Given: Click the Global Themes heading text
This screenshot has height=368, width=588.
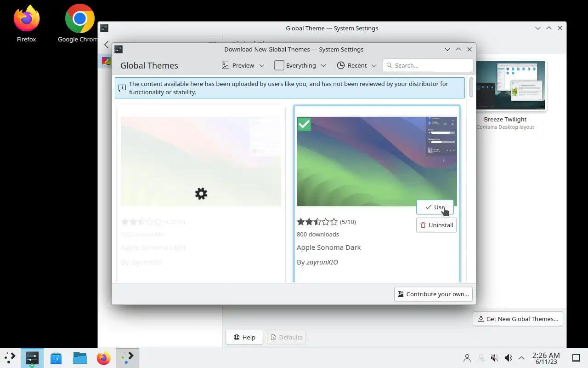Looking at the screenshot, I should (149, 65).
